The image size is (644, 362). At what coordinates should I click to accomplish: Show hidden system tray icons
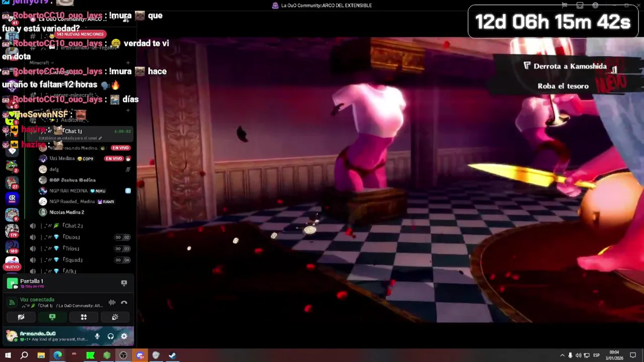coord(562,355)
